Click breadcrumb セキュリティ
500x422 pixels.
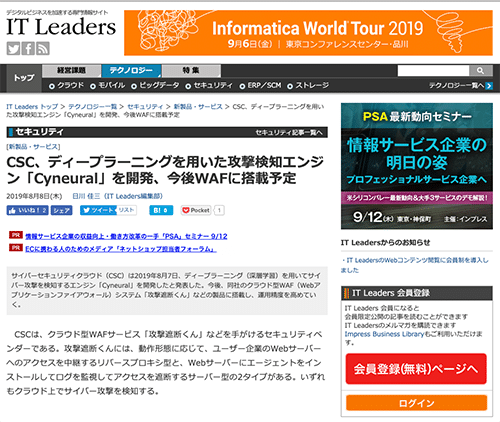145,107
